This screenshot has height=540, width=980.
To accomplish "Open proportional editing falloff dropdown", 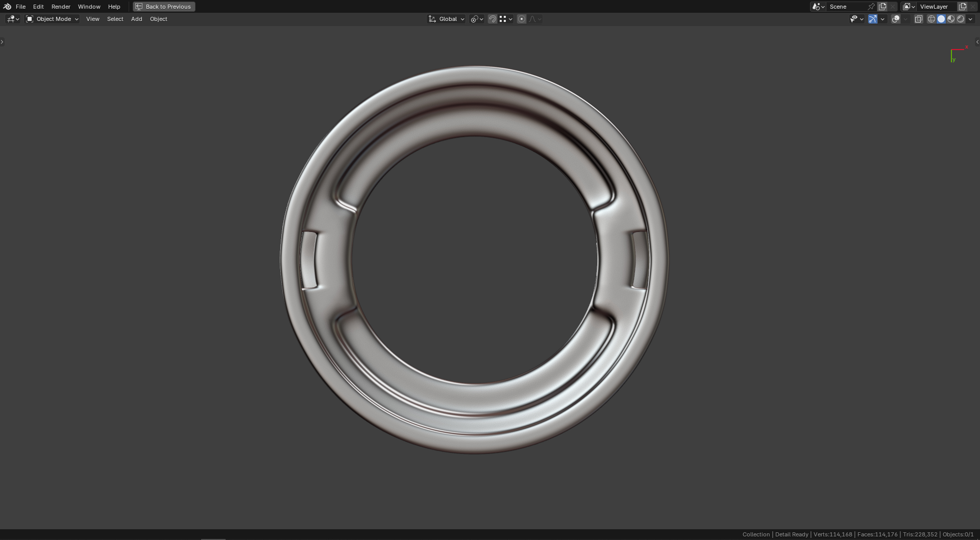I will pyautogui.click(x=535, y=19).
